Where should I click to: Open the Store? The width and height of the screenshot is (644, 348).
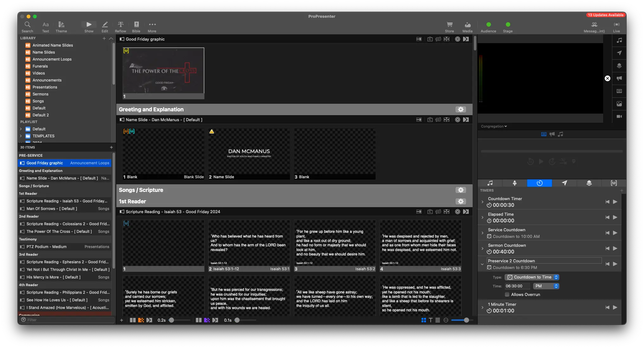pos(449,27)
